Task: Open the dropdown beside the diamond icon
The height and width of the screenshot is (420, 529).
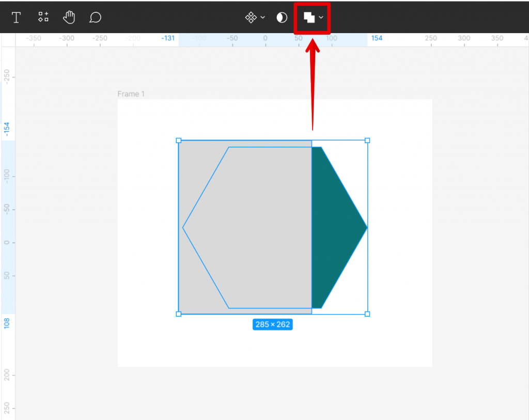Action: 261,17
